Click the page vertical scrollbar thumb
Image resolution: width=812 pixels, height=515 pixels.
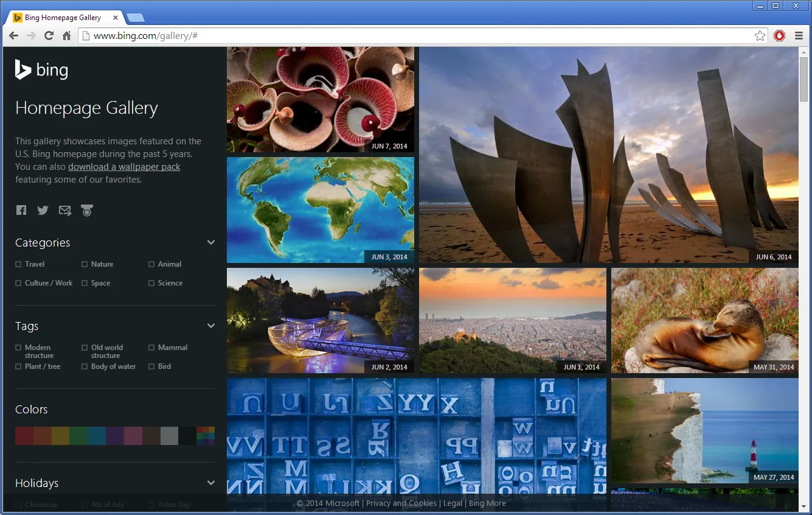tap(803, 78)
